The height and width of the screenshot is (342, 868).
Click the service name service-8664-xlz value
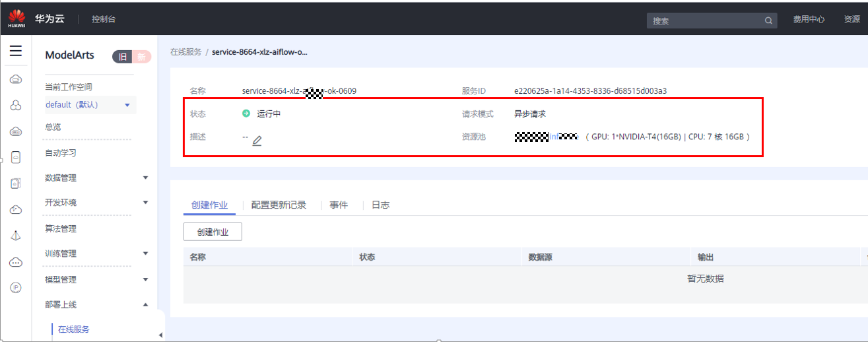(x=299, y=90)
